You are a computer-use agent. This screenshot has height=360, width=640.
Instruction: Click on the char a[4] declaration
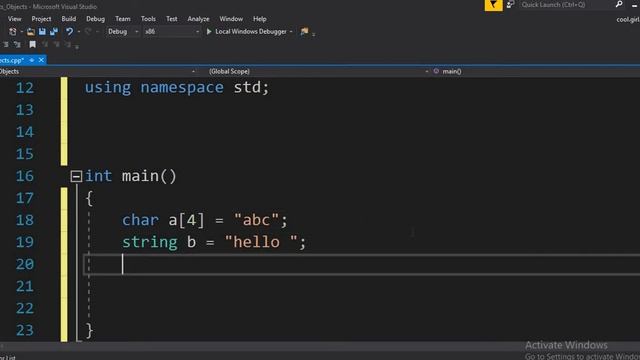pos(205,220)
